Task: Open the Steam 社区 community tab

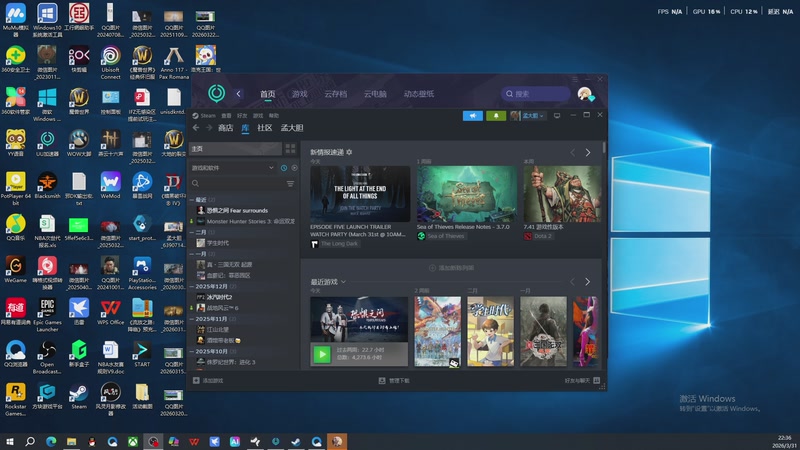Action: coord(264,128)
